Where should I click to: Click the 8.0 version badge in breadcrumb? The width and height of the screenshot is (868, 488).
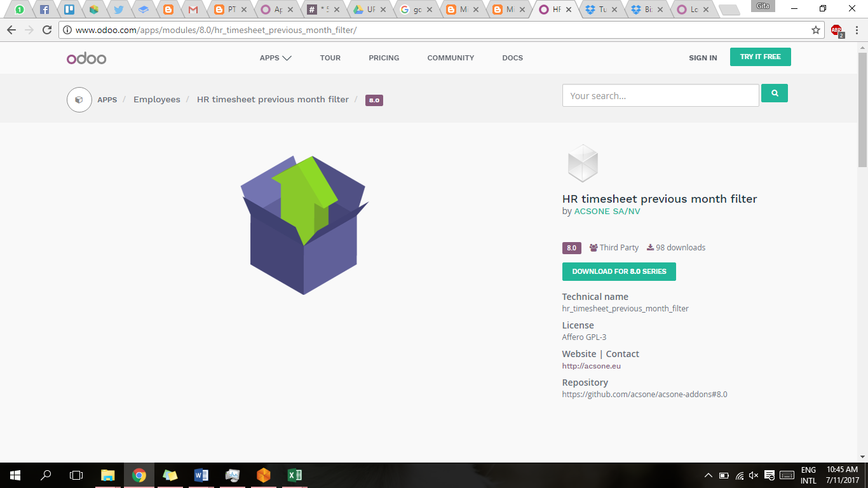374,100
